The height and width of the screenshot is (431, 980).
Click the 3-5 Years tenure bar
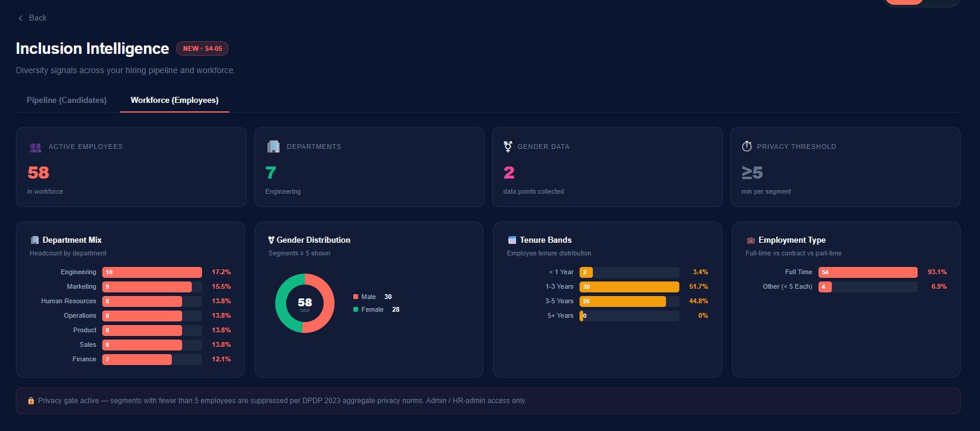[x=622, y=301]
